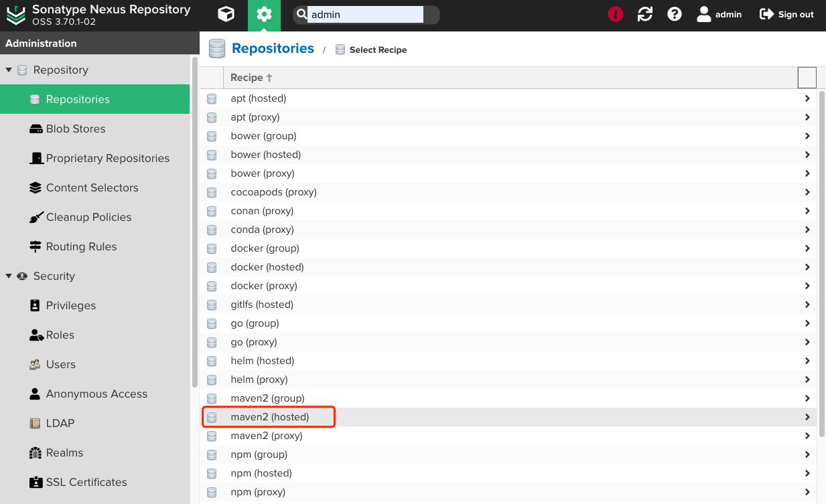Open the Browse cube icon in header
826x504 pixels.
226,15
